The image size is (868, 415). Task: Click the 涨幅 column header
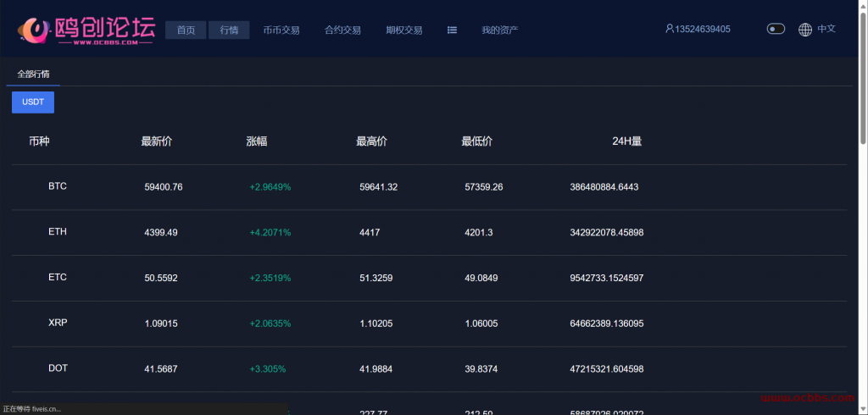[x=257, y=141]
